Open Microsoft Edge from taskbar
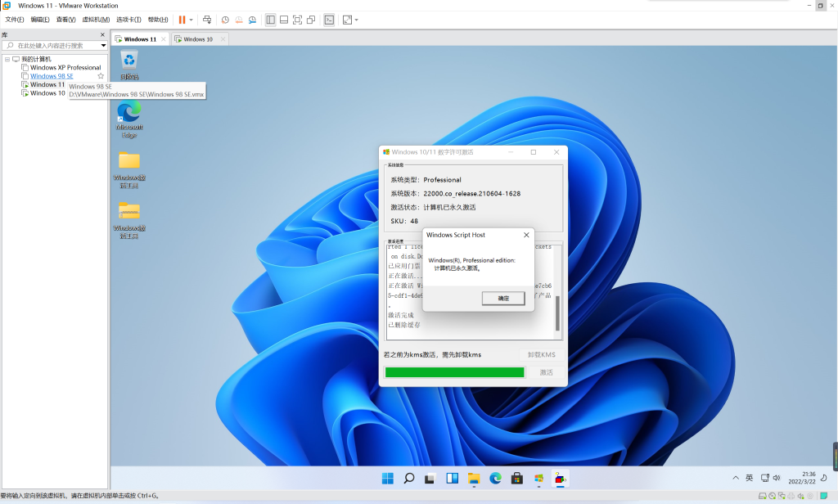The width and height of the screenshot is (838, 504). tap(495, 479)
